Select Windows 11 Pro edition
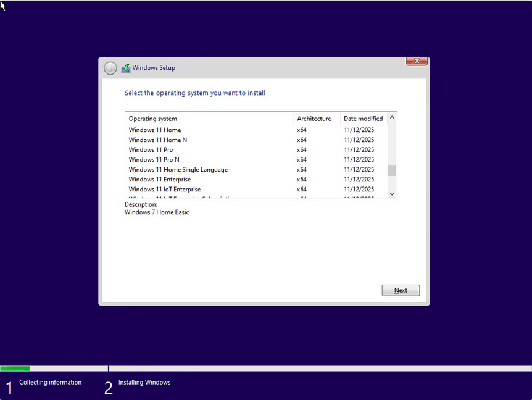 point(151,150)
